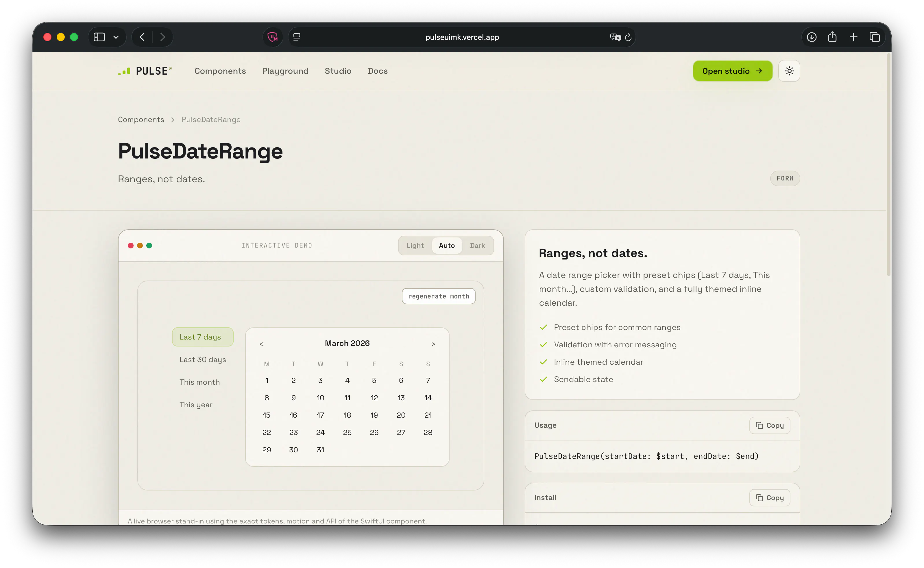Click the address bar showing pulseuimk.vercel.app
Screen dimensions: 924x568
tap(462, 37)
